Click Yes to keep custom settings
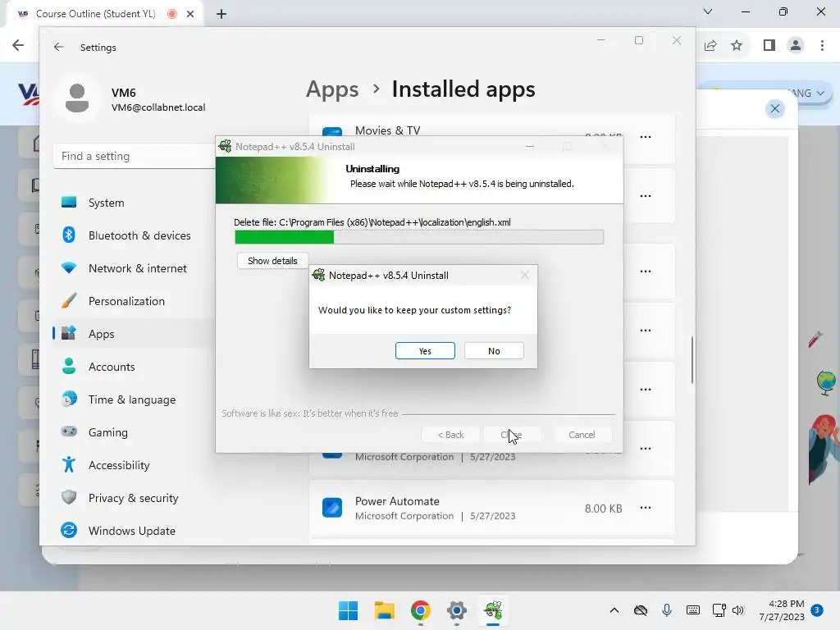 pyautogui.click(x=425, y=351)
